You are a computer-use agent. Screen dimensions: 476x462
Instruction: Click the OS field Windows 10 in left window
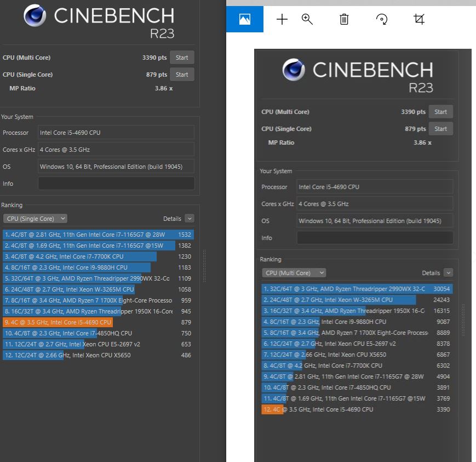pos(116,167)
